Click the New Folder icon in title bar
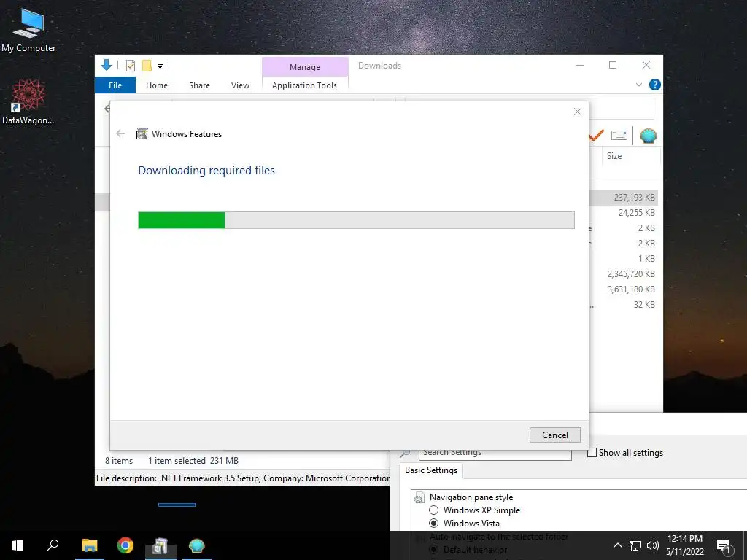 [x=147, y=66]
